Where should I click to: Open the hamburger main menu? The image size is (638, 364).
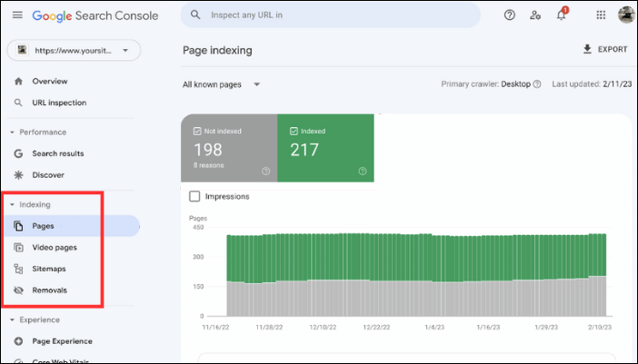[x=17, y=15]
